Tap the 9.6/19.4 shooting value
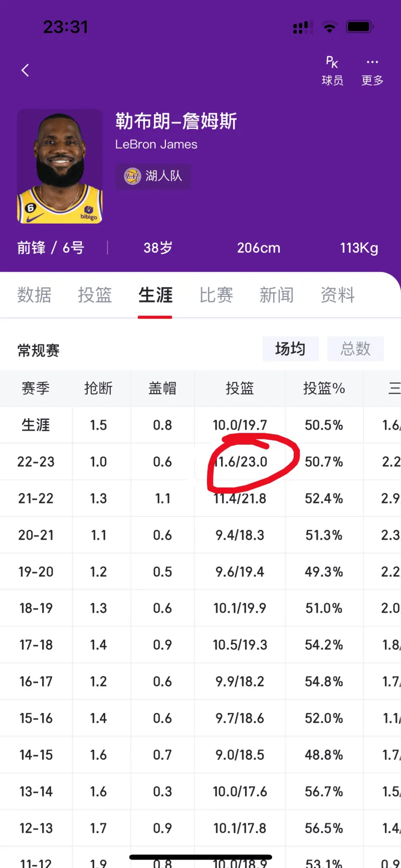The height and width of the screenshot is (868, 401). 240,572
